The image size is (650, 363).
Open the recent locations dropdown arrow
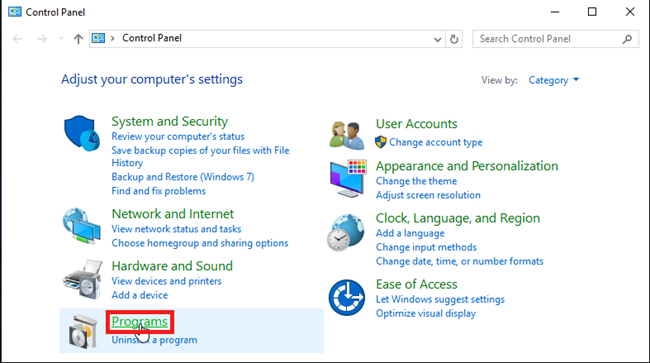click(61, 39)
